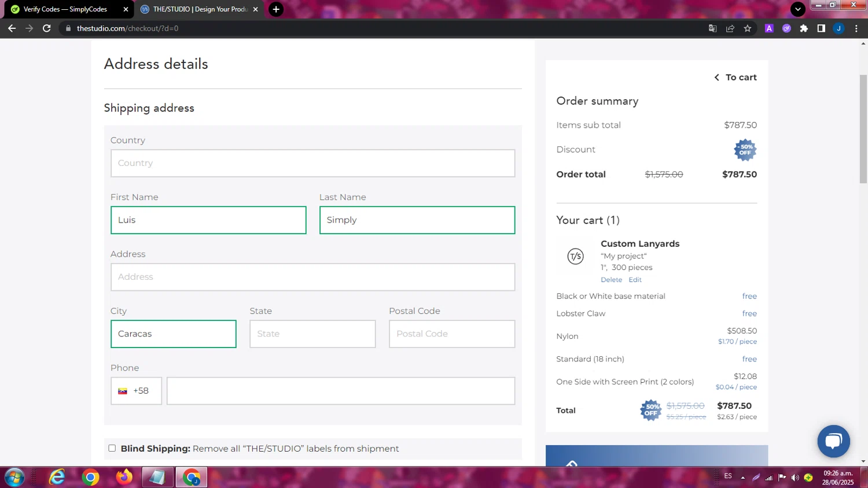Click the address bar URL

pyautogui.click(x=128, y=28)
